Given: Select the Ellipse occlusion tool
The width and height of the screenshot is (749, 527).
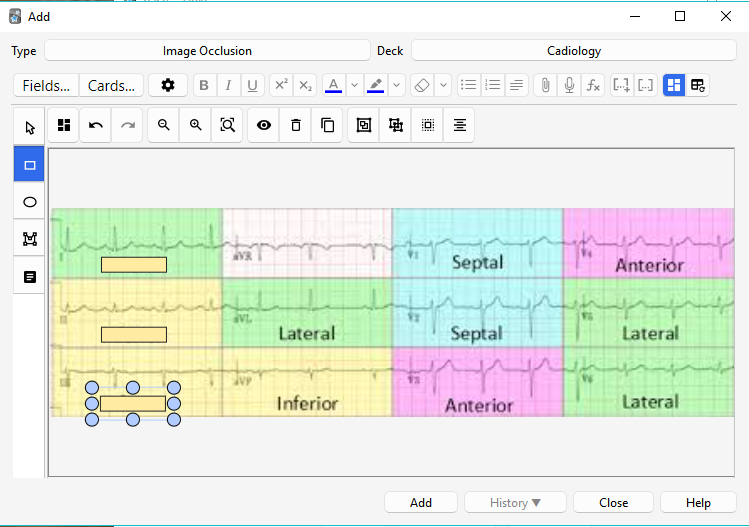Looking at the screenshot, I should click(29, 202).
